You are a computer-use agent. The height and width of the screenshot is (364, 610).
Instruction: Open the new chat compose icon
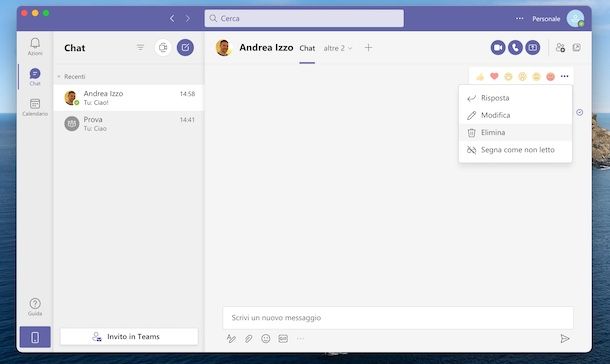(x=185, y=47)
